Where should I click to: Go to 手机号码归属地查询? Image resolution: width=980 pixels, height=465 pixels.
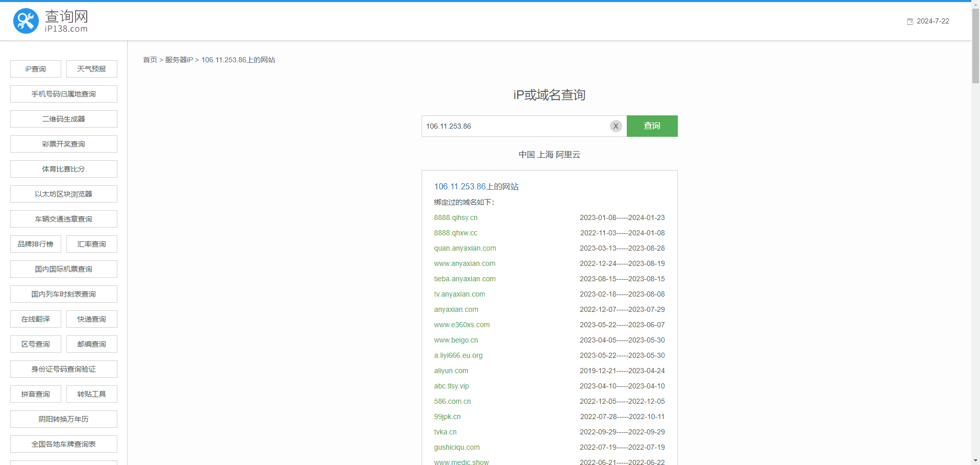pos(64,94)
